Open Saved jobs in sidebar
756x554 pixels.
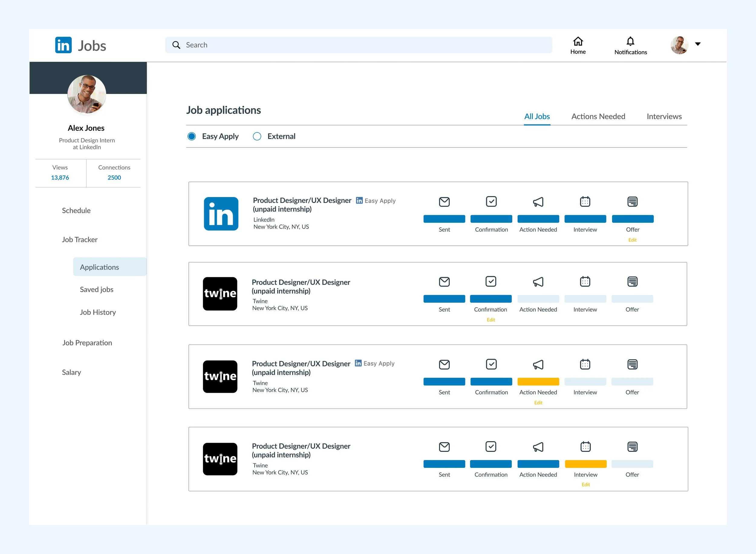[97, 290]
